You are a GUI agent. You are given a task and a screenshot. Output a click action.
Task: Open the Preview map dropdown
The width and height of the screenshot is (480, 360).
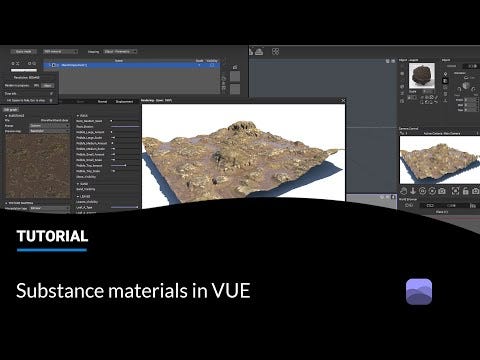[x=50, y=131]
